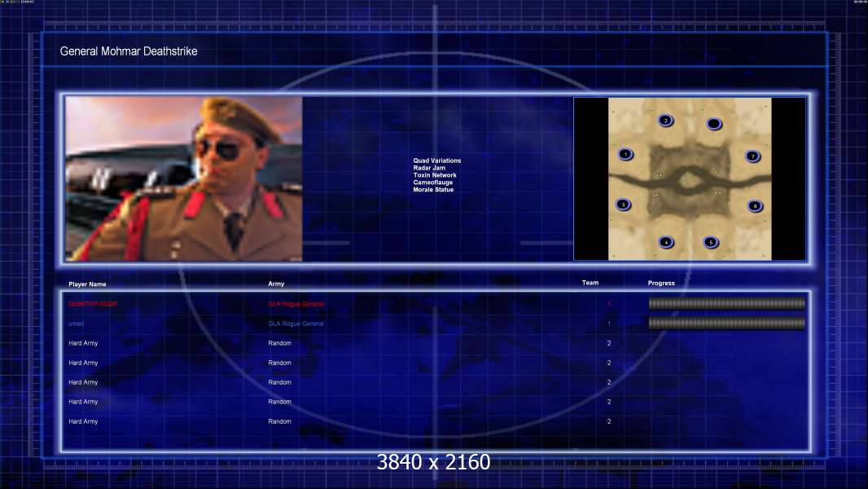
Task: Click the Cameoflauge text
Action: [x=433, y=183]
